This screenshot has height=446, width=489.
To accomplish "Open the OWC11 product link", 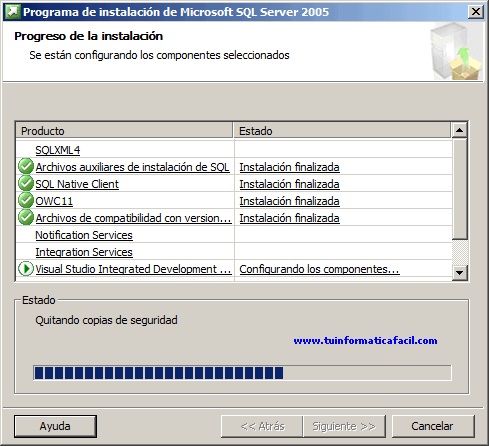I will click(54, 201).
